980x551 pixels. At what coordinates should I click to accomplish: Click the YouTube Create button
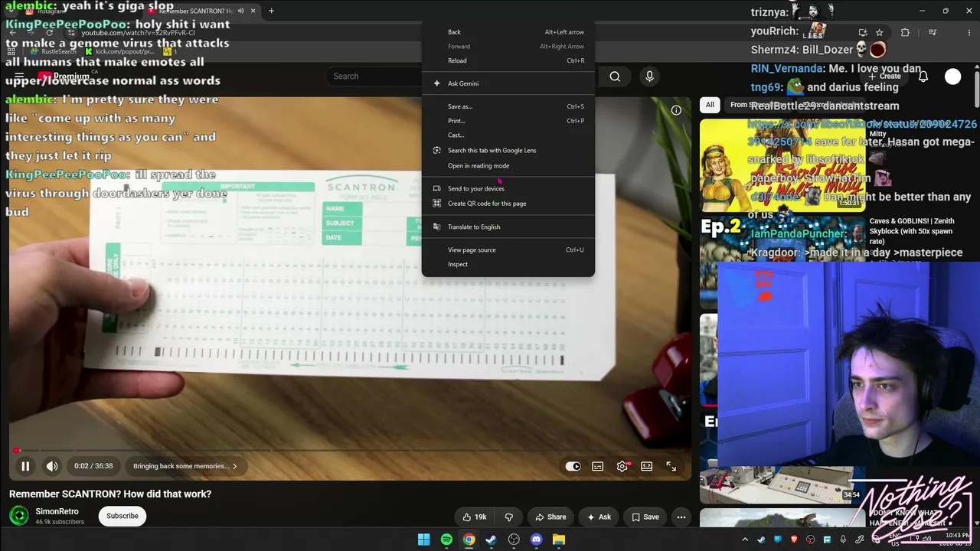tap(885, 77)
